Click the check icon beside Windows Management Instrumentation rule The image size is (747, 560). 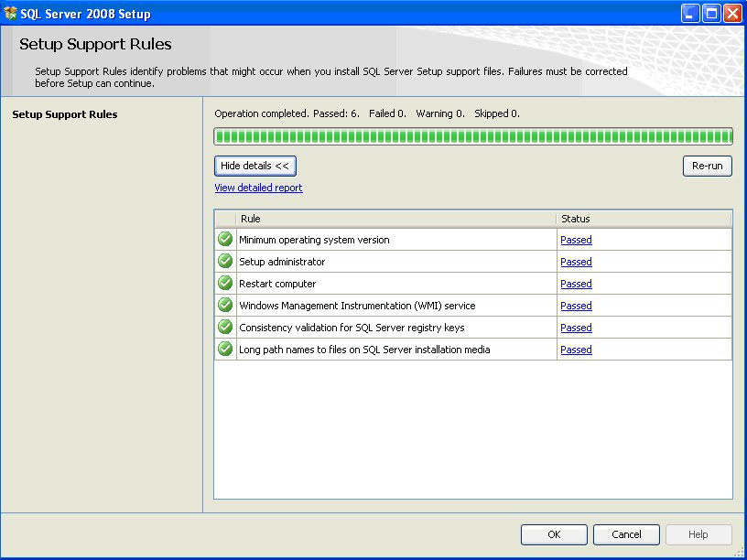(x=224, y=306)
